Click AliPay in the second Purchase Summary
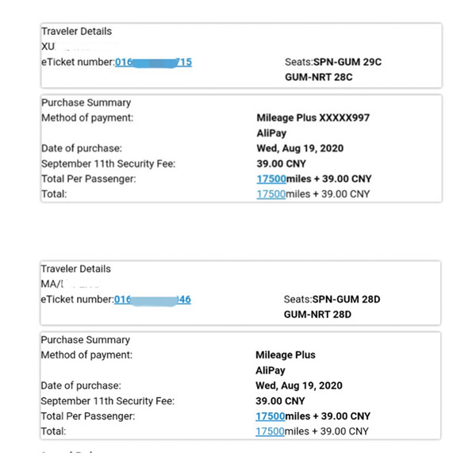 click(x=271, y=370)
